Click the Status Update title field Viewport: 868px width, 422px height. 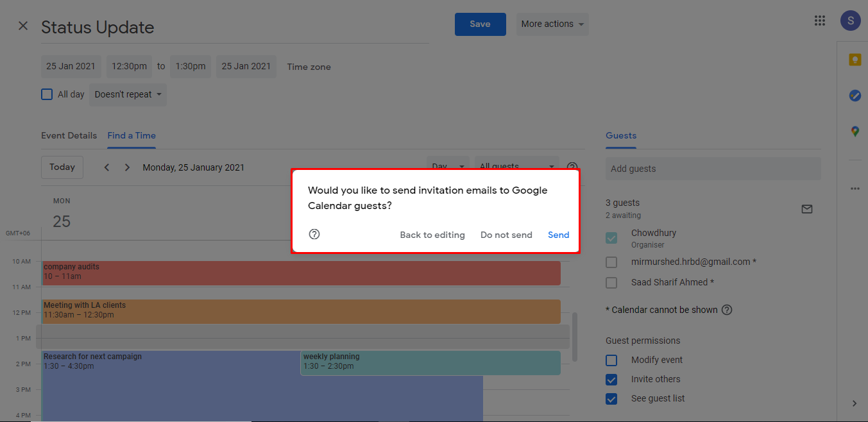[x=235, y=28]
